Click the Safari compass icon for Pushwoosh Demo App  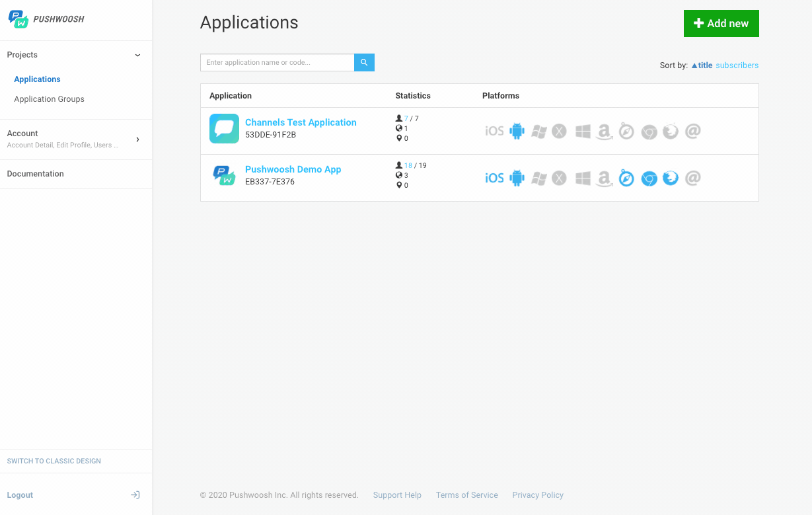click(x=626, y=178)
